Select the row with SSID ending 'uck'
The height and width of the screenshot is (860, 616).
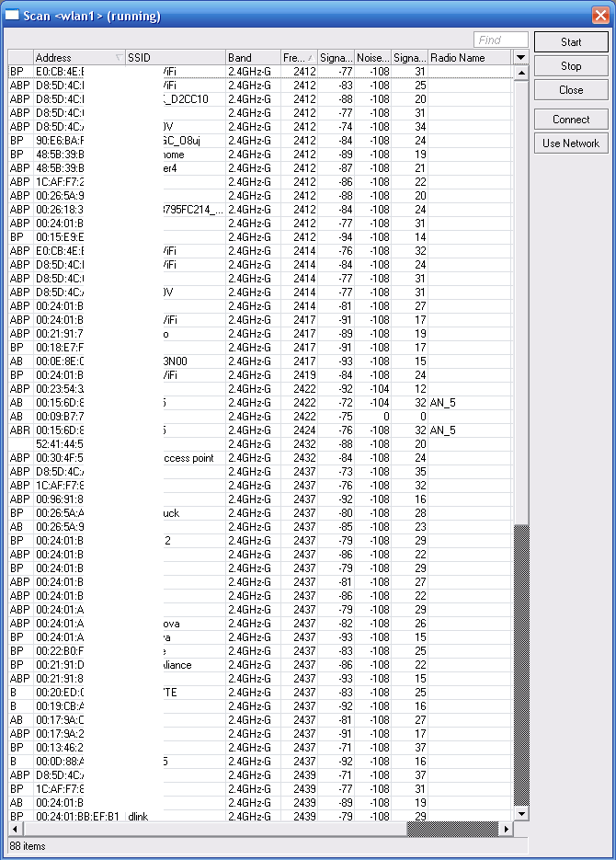tap(260, 513)
